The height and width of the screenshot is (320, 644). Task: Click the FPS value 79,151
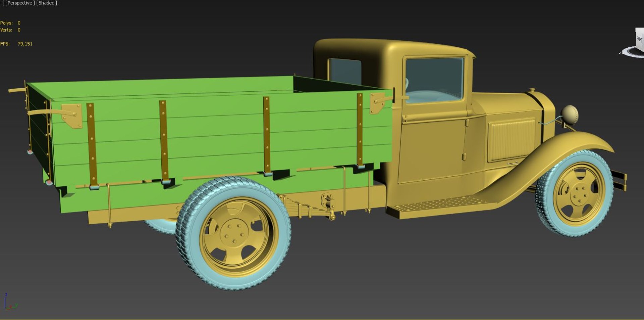click(25, 44)
